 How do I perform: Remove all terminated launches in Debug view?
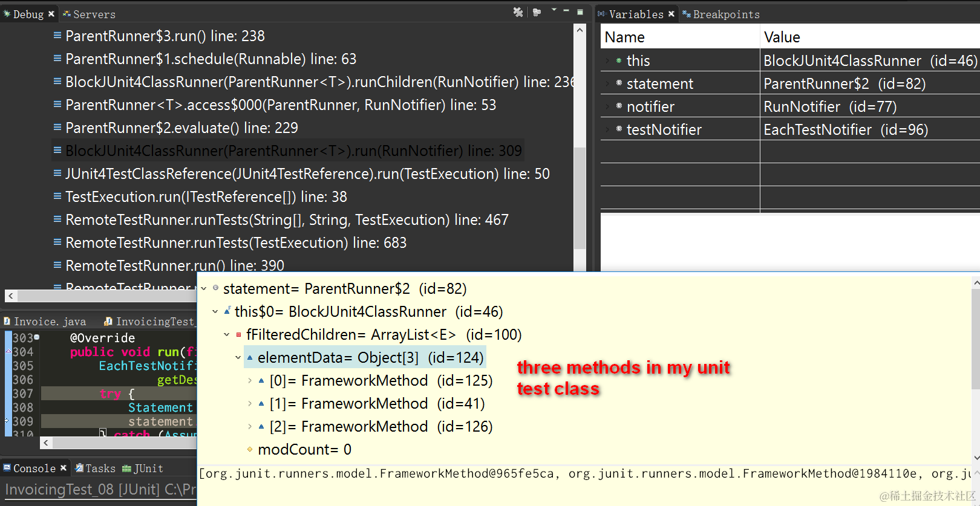tap(518, 12)
